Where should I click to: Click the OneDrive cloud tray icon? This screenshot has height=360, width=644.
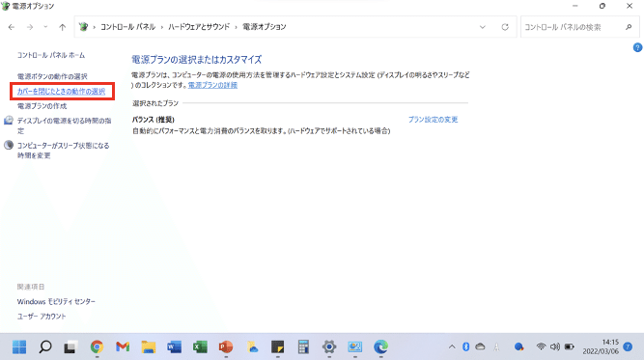480,346
